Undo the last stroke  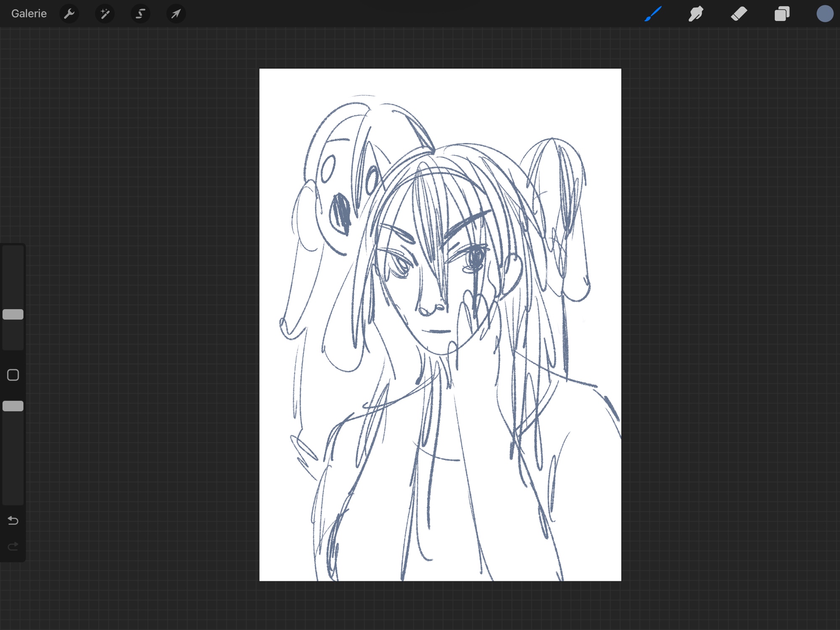(x=13, y=521)
